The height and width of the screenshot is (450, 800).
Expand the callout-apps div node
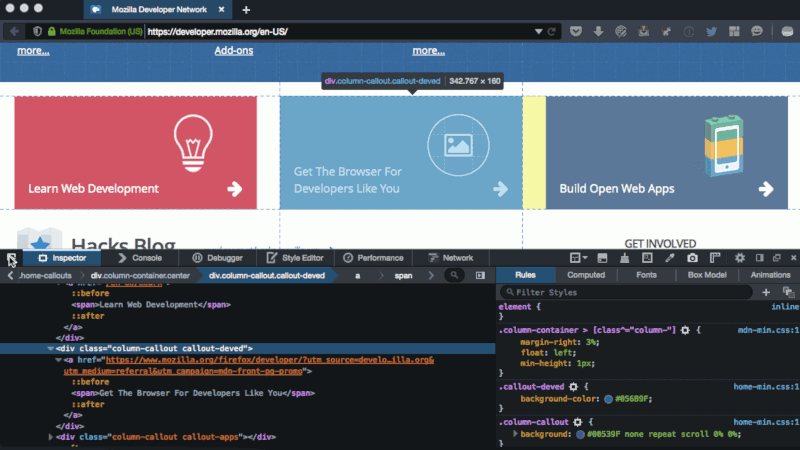[50, 437]
